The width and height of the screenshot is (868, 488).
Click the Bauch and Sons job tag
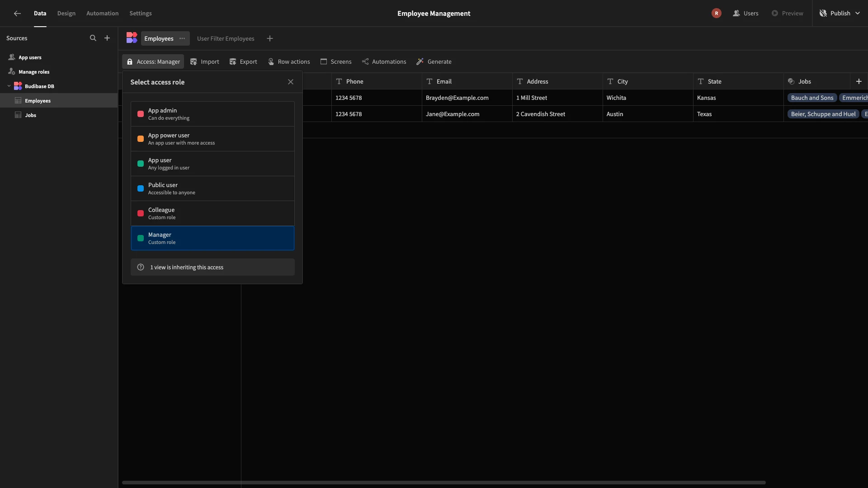click(x=812, y=98)
